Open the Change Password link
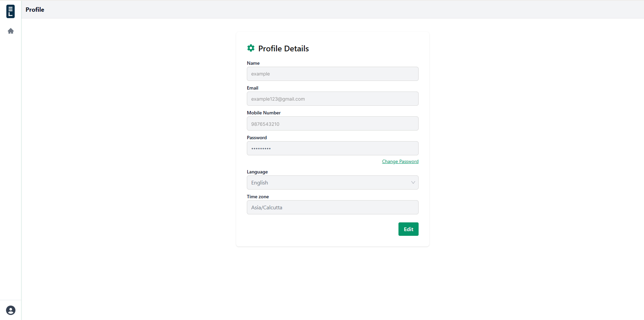 tap(400, 161)
